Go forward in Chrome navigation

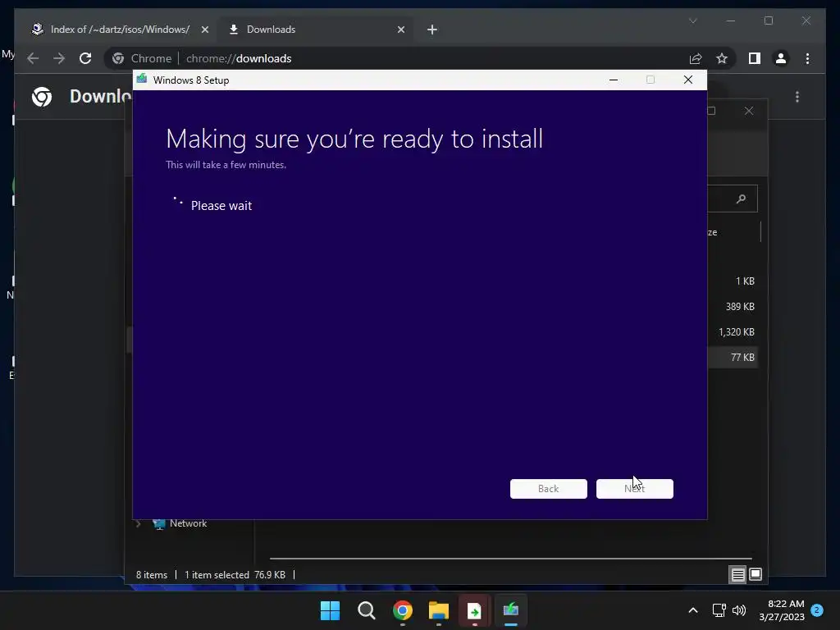tap(59, 58)
